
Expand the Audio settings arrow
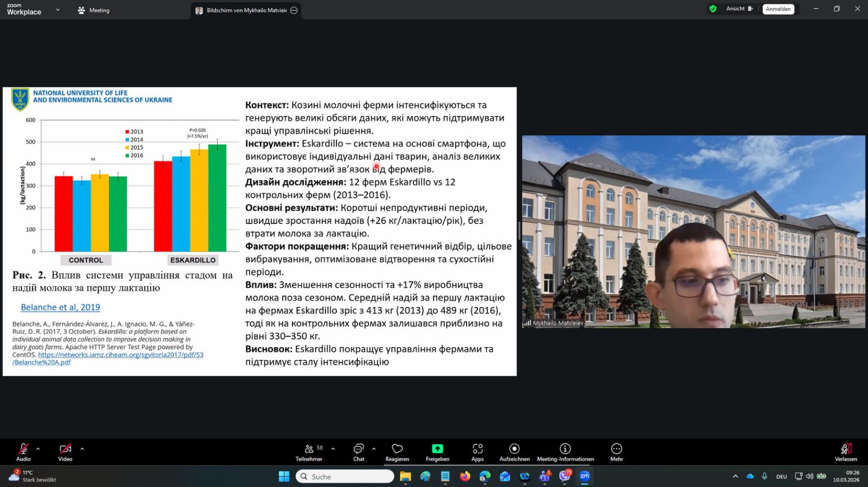(38, 449)
